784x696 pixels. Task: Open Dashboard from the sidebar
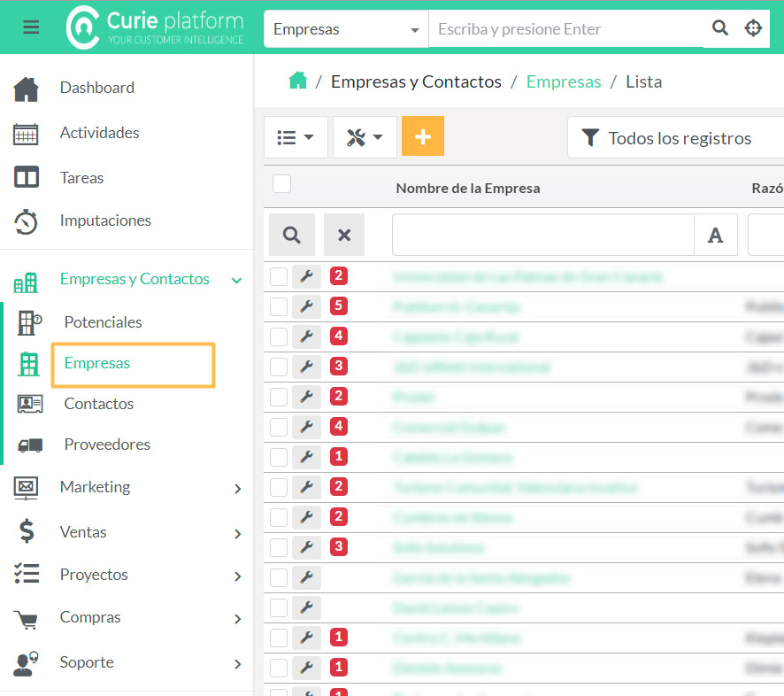(x=96, y=88)
